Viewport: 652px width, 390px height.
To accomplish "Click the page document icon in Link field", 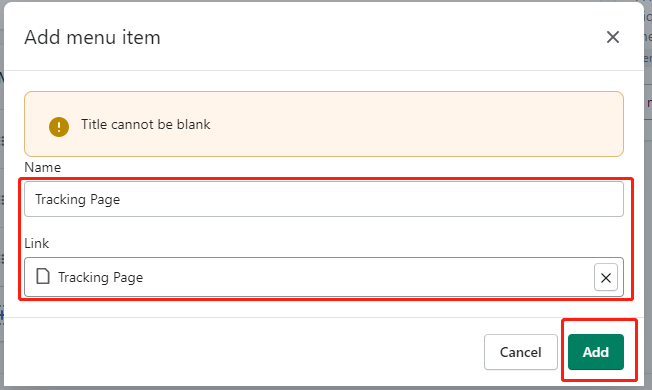I will click(x=43, y=276).
